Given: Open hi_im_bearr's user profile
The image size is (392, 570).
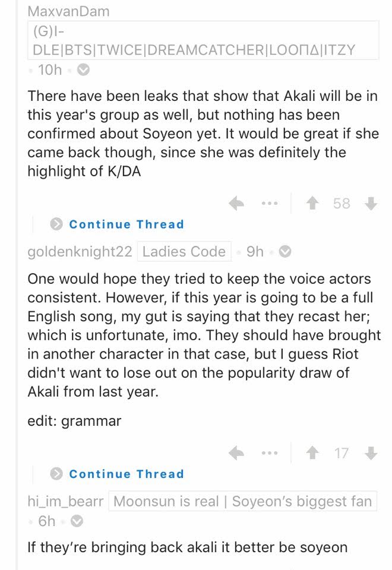Looking at the screenshot, I should click(65, 501).
